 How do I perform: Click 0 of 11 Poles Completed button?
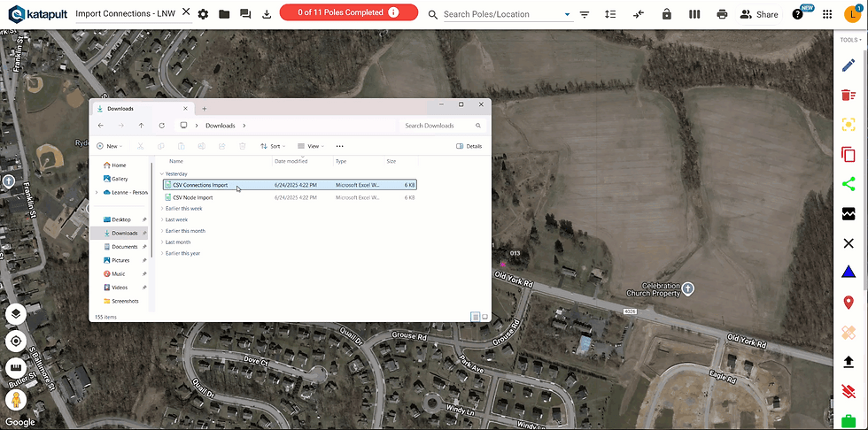pyautogui.click(x=349, y=12)
